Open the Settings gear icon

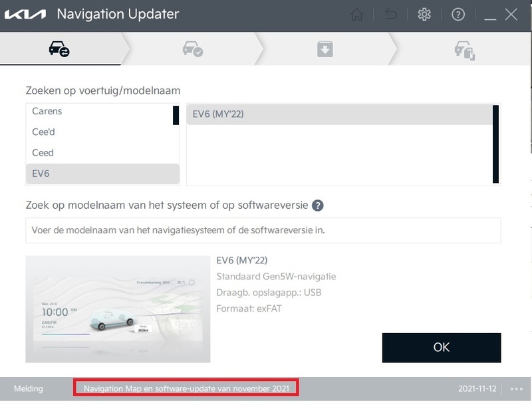[x=424, y=14]
